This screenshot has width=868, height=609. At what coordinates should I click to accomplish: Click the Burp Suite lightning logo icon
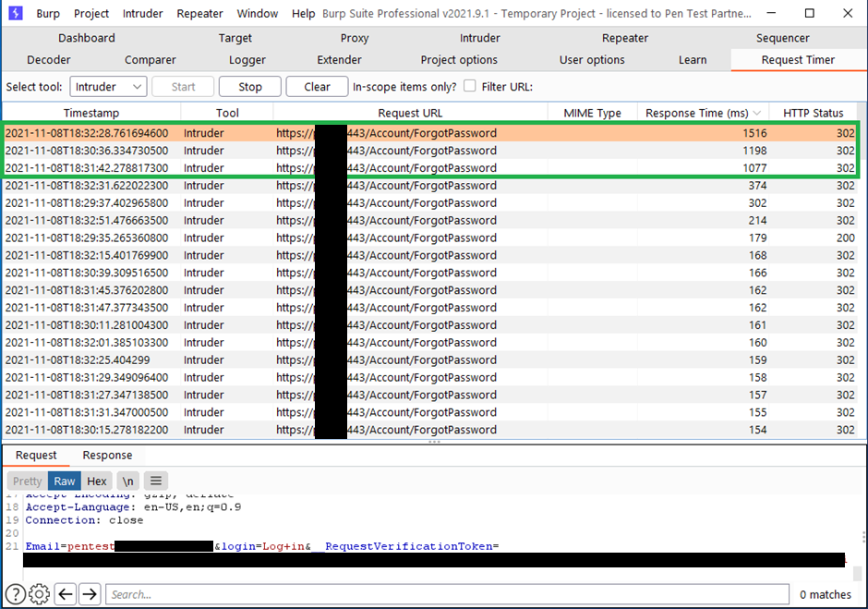16,13
